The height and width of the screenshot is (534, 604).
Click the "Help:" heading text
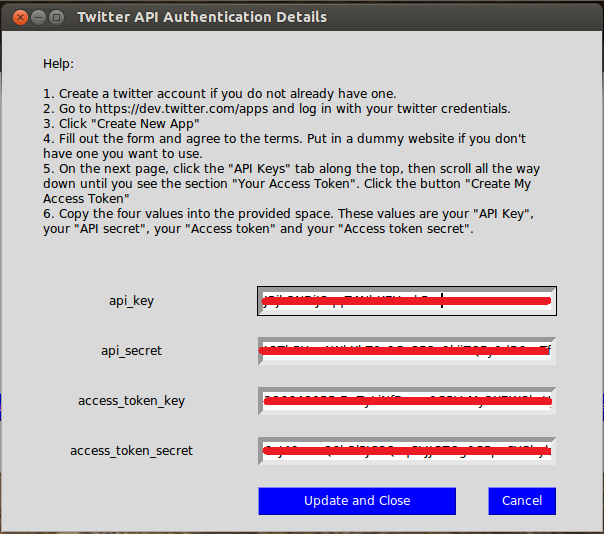(59, 64)
